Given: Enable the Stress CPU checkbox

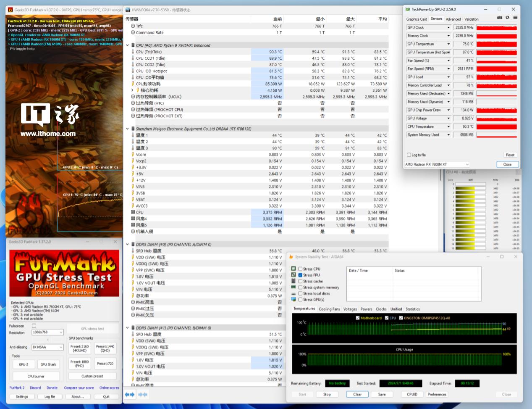Looking at the screenshot, I should tap(300, 269).
